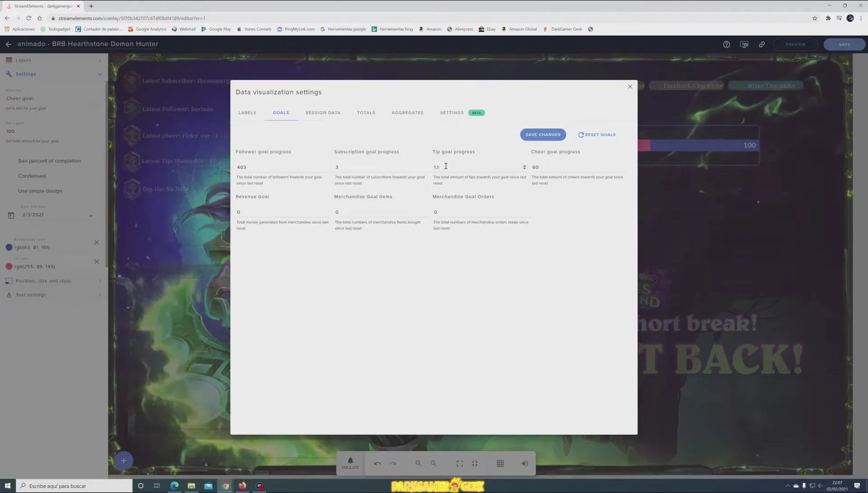Click the background color swatch
Image resolution: width=868 pixels, height=493 pixels.
point(9,247)
